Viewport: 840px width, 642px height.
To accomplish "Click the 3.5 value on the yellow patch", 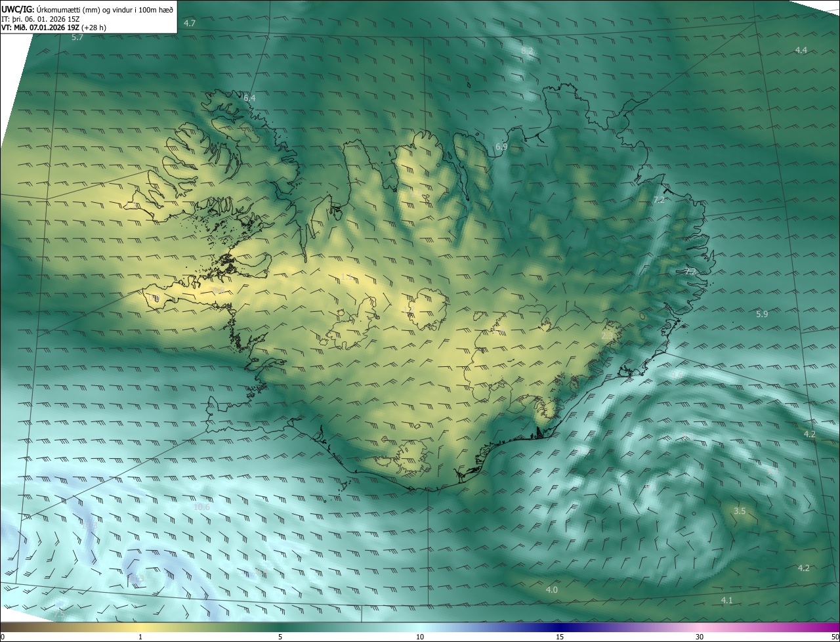I will [x=740, y=511].
